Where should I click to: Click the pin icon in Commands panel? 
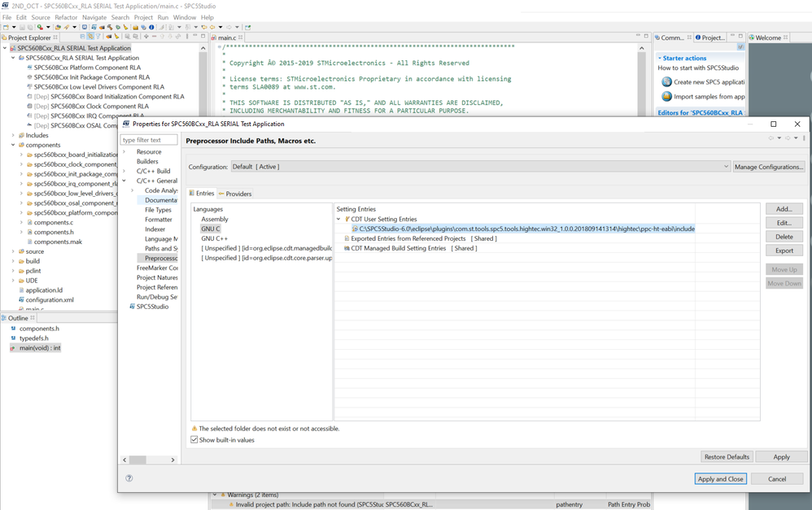pos(740,47)
